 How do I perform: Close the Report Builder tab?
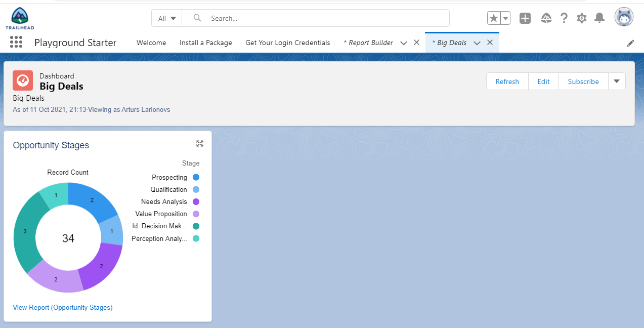click(416, 43)
